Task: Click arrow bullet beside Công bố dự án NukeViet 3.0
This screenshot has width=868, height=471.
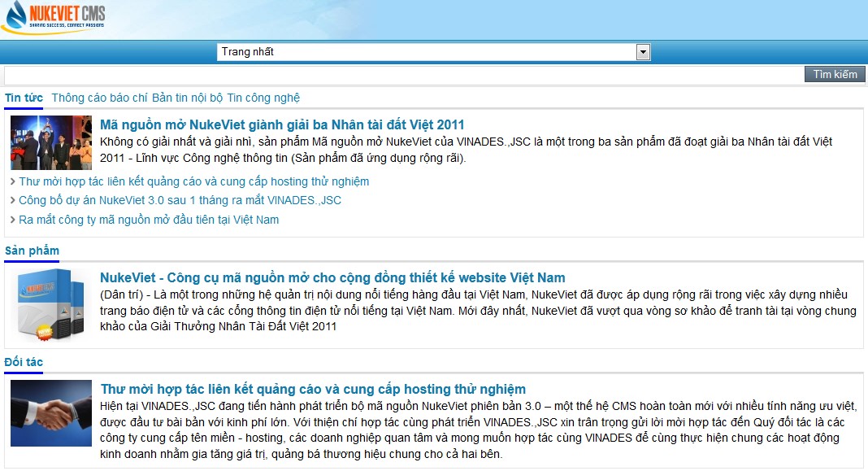Action: 13,201
